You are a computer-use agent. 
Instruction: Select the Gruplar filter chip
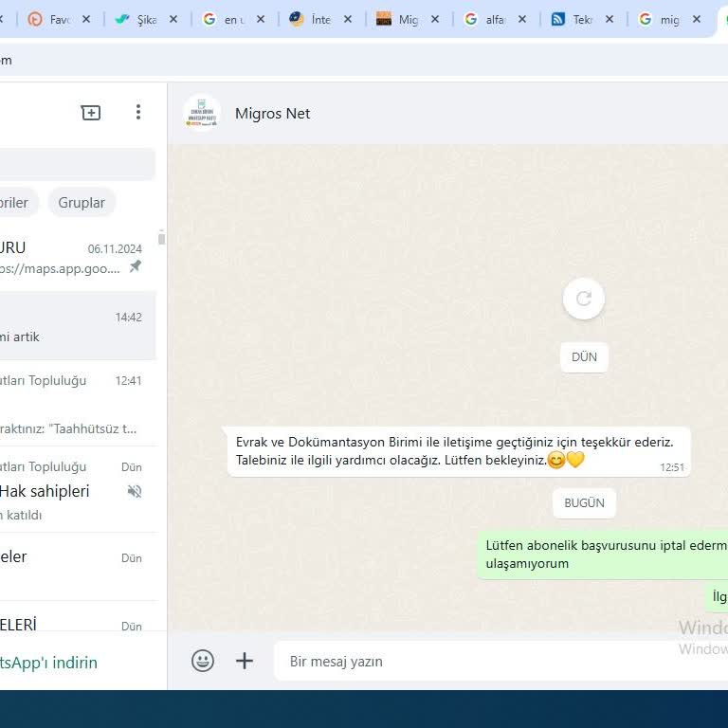pyautogui.click(x=82, y=203)
